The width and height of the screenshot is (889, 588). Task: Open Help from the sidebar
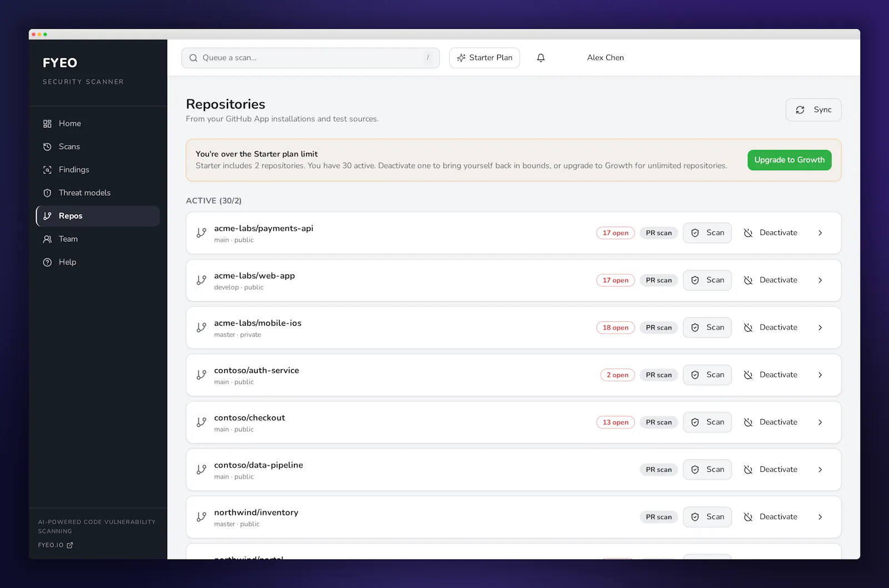click(98, 262)
